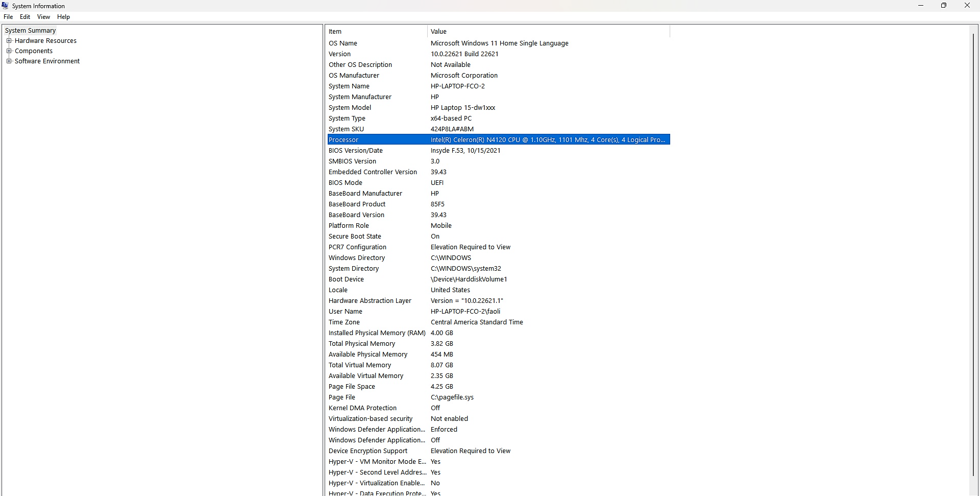This screenshot has width=980, height=496.
Task: Expand the Hardware Resources branch
Action: 9,40
